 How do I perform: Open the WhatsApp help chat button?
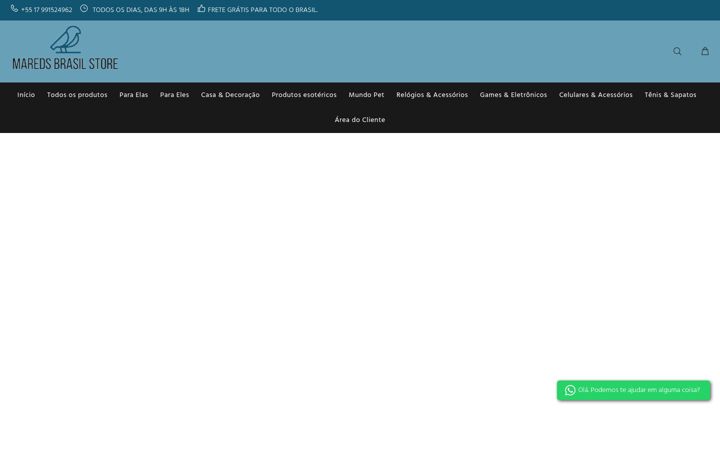click(634, 390)
